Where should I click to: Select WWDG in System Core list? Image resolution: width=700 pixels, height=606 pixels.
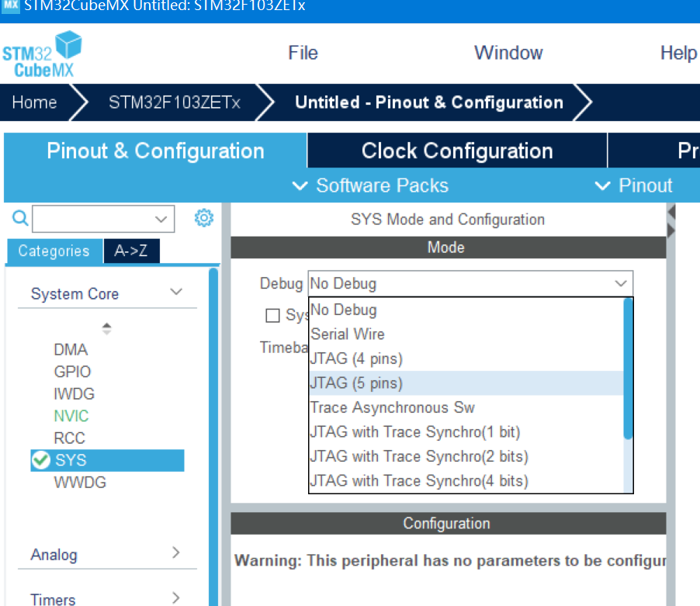pyautogui.click(x=80, y=483)
